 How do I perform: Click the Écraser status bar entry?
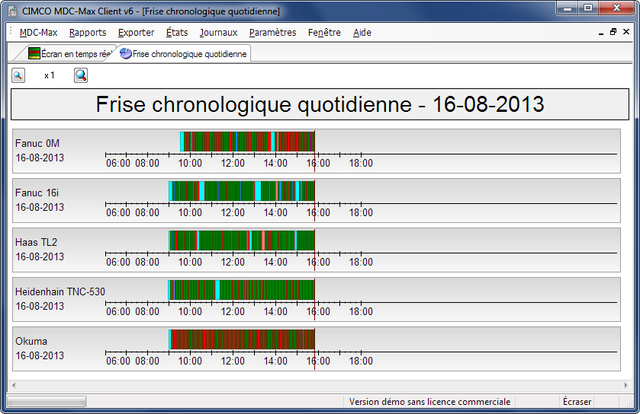[577, 402]
